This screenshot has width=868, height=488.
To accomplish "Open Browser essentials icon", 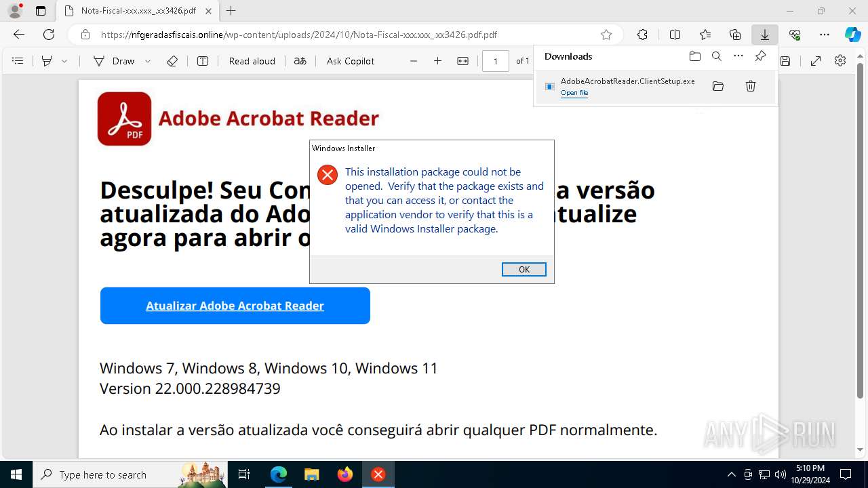I will (795, 35).
